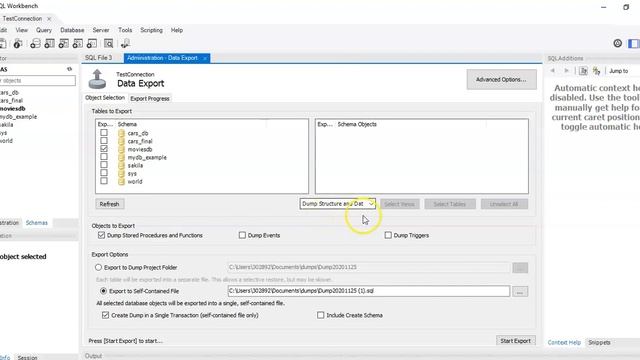Image resolution: width=640 pixels, height=360 pixels.
Task: Click the reconnect to DBMS toolbar icon
Action: (125, 44)
